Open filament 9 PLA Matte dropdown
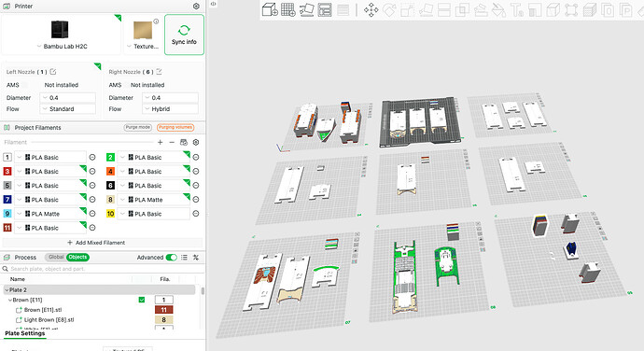This screenshot has height=351, width=644. tap(50, 214)
